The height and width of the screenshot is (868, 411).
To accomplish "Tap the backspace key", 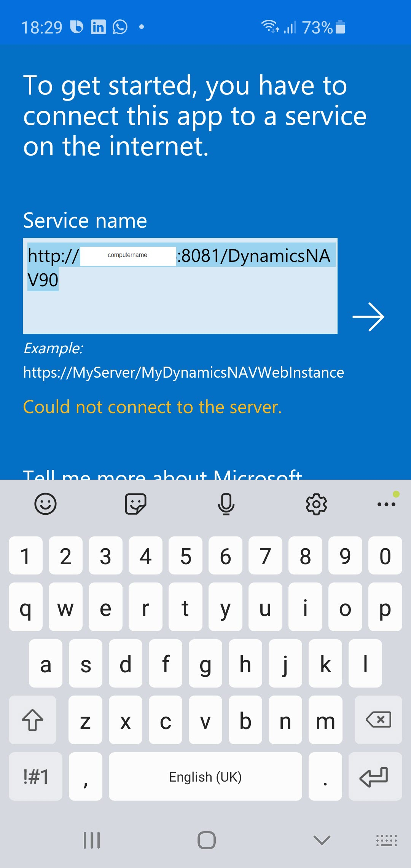I will tap(378, 720).
